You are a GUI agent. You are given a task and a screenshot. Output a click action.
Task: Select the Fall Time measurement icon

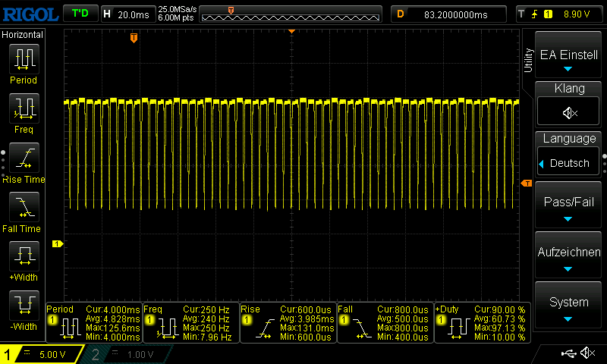(23, 206)
